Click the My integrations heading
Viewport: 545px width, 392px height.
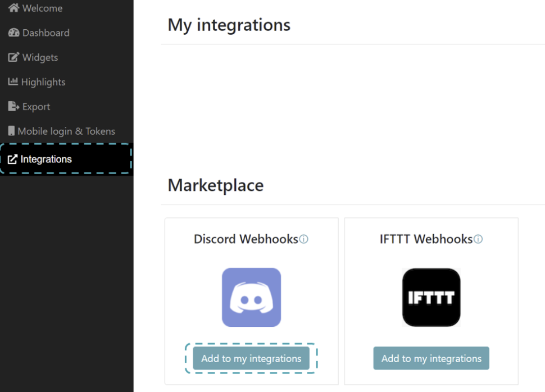pos(229,25)
